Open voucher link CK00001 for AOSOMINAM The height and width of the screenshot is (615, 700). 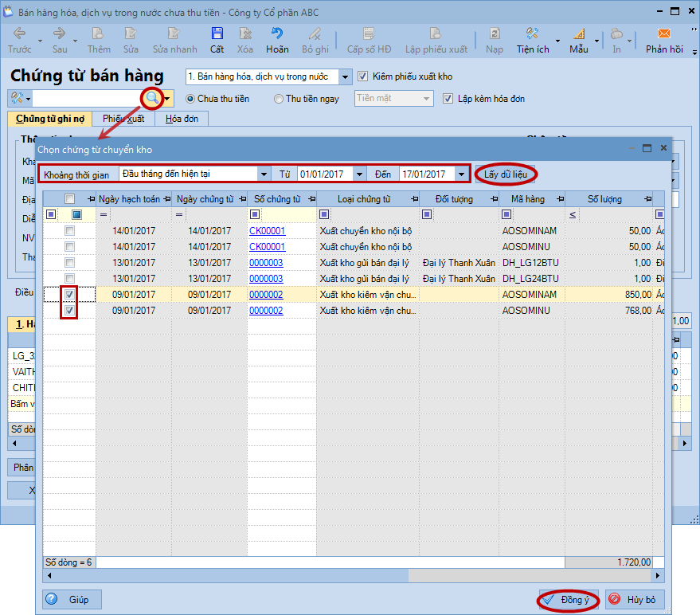click(x=267, y=231)
